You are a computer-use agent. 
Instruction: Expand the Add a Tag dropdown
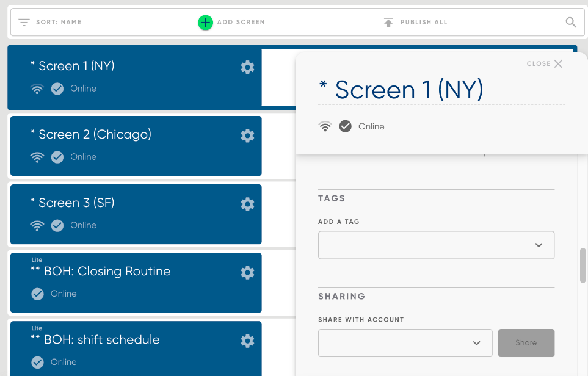[436, 245]
